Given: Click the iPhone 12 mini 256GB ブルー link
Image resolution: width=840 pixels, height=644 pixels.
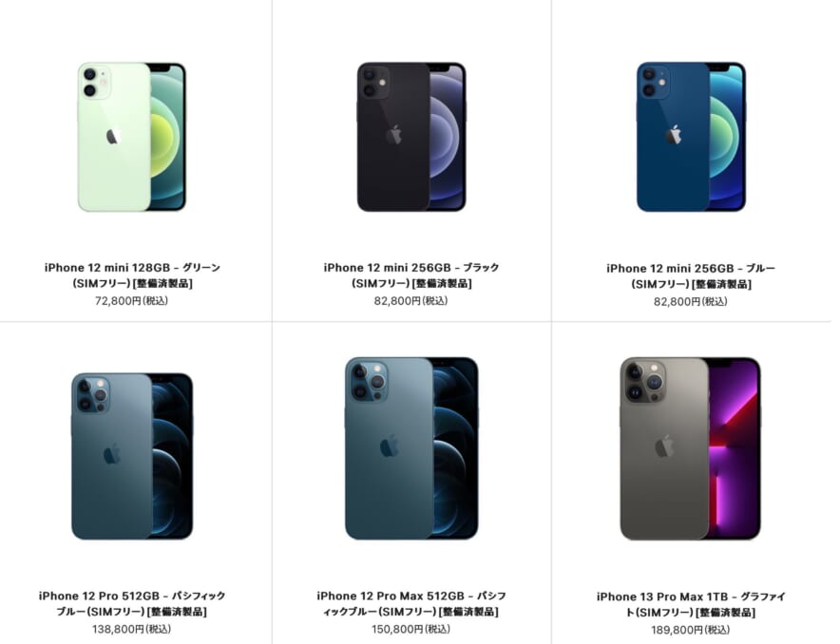Looking at the screenshot, I should pyautogui.click(x=691, y=276).
